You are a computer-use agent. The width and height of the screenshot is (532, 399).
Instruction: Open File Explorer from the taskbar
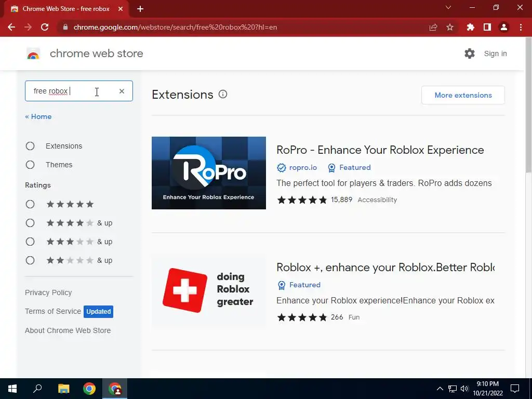pos(63,389)
